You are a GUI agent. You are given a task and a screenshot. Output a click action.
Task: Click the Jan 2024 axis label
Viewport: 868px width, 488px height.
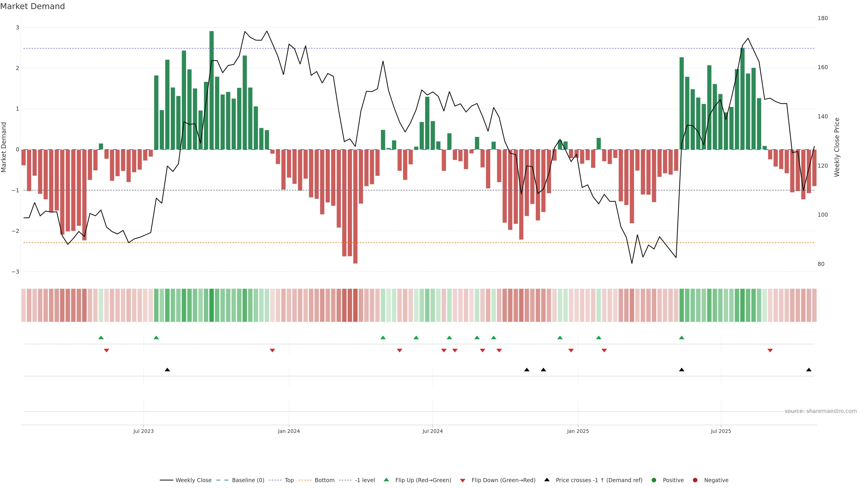289,431
